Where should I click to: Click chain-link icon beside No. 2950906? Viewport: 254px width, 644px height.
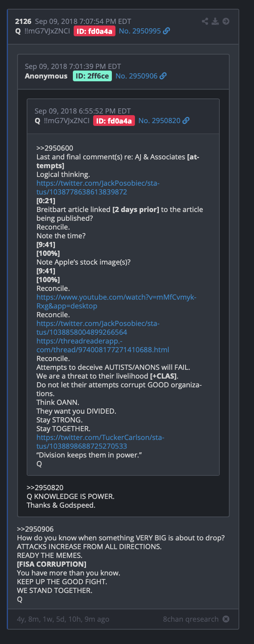163,76
